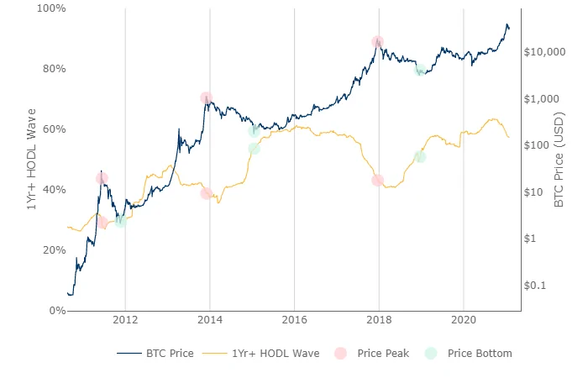588x378 pixels.
Task: Click the green Price Bottom legend circle
Action: (x=431, y=354)
